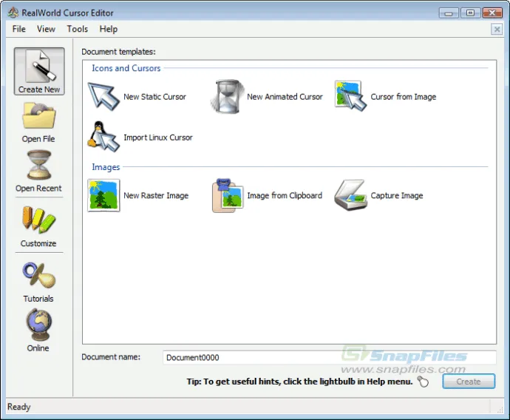Choose the Import Linux Cursor penguin icon
This screenshot has width=510, height=420.
(103, 137)
